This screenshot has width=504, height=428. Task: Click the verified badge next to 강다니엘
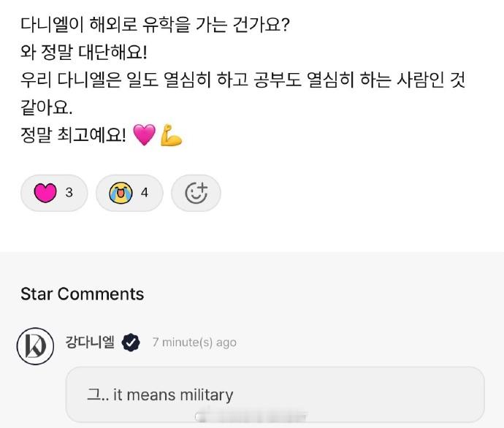[131, 342]
